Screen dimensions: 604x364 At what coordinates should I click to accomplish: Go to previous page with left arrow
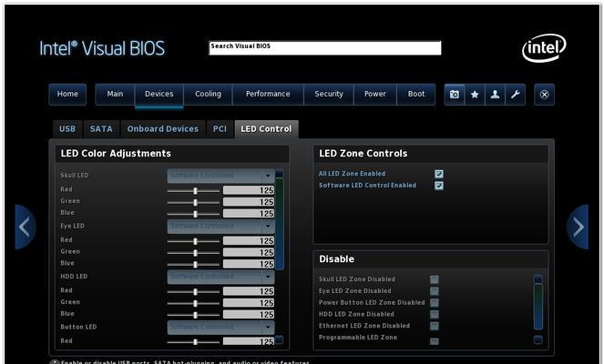[25, 227]
